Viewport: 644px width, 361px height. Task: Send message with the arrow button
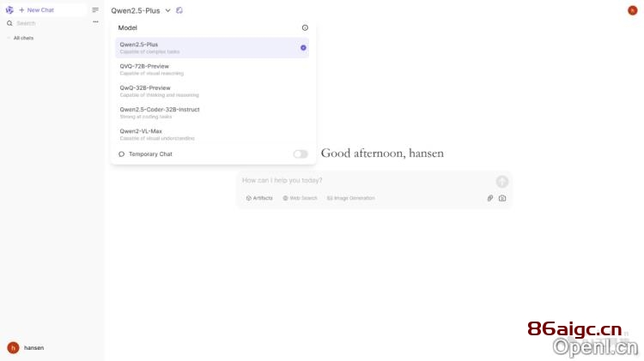tap(502, 181)
